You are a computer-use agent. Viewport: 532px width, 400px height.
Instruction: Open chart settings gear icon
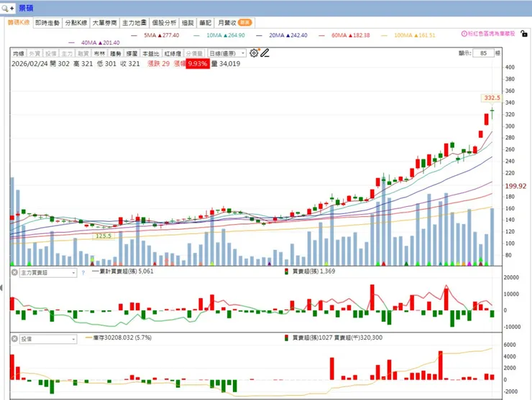(x=254, y=53)
